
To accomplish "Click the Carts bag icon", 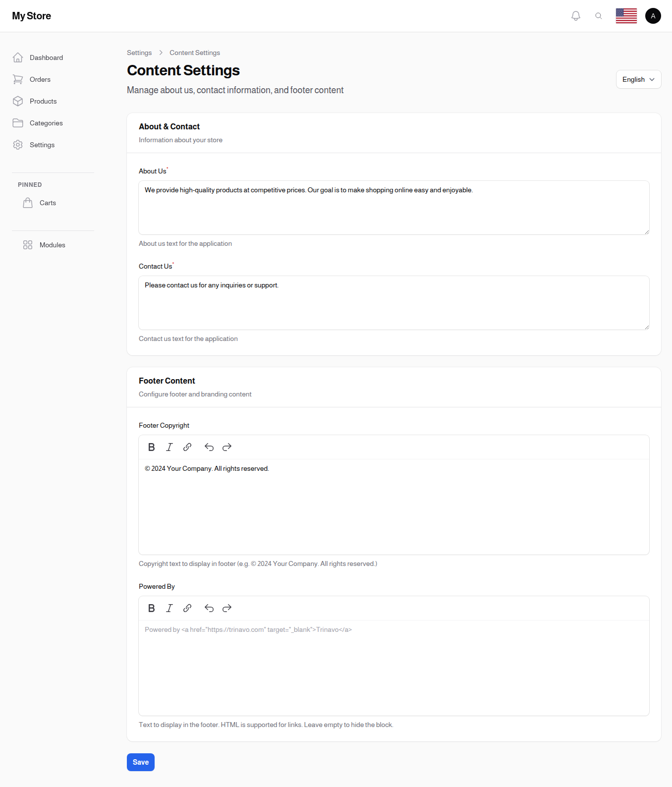I will [x=28, y=203].
